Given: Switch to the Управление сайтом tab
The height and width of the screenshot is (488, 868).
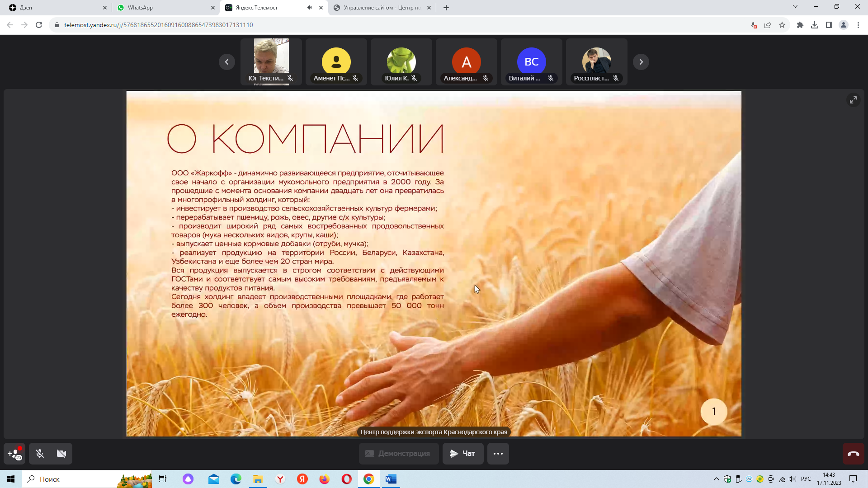Looking at the screenshot, I should (x=381, y=8).
